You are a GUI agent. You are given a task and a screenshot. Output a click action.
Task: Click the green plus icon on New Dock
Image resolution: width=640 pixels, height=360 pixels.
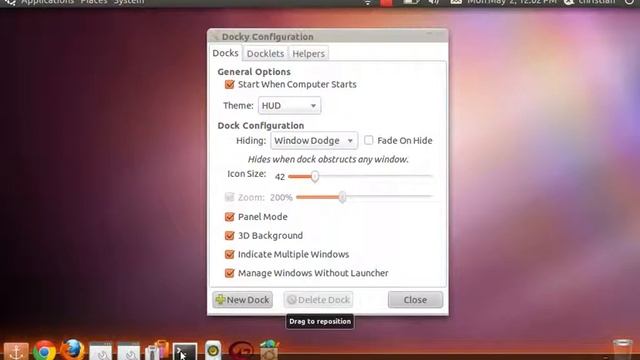coord(220,300)
